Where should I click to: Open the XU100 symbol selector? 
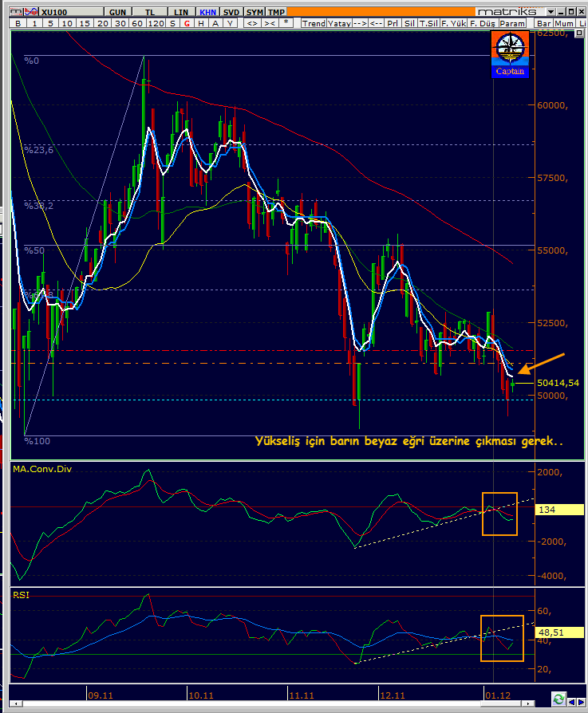coord(71,12)
